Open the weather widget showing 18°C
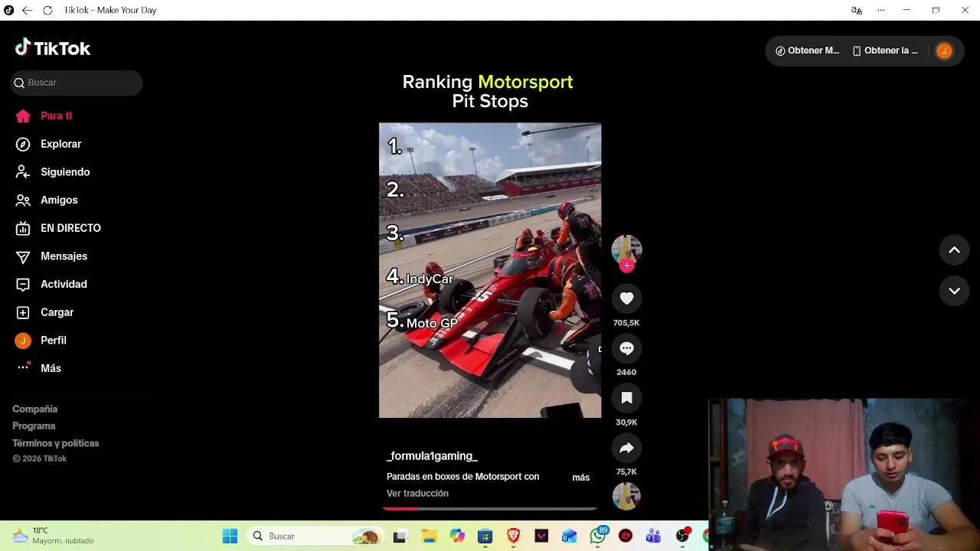980x551 pixels. (54, 536)
